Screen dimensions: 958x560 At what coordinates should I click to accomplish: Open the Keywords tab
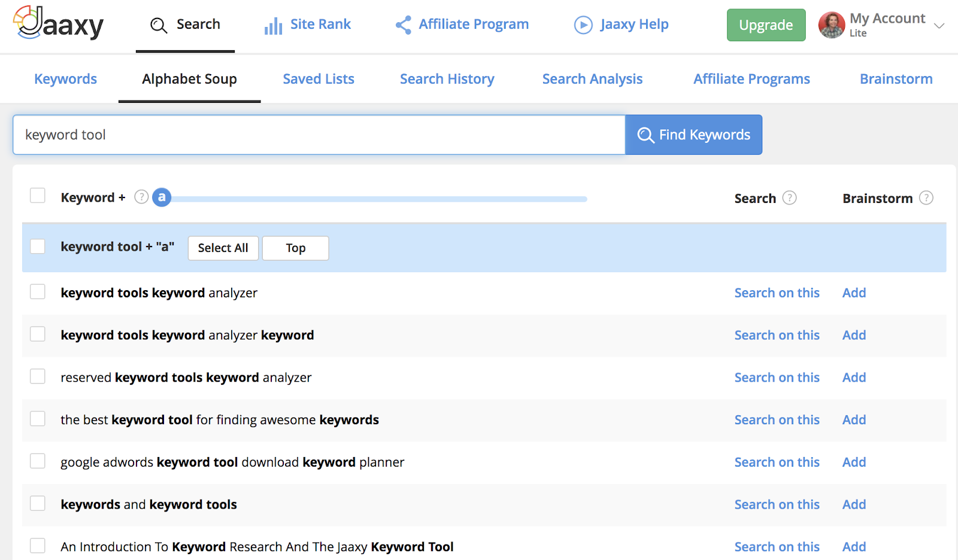click(65, 79)
